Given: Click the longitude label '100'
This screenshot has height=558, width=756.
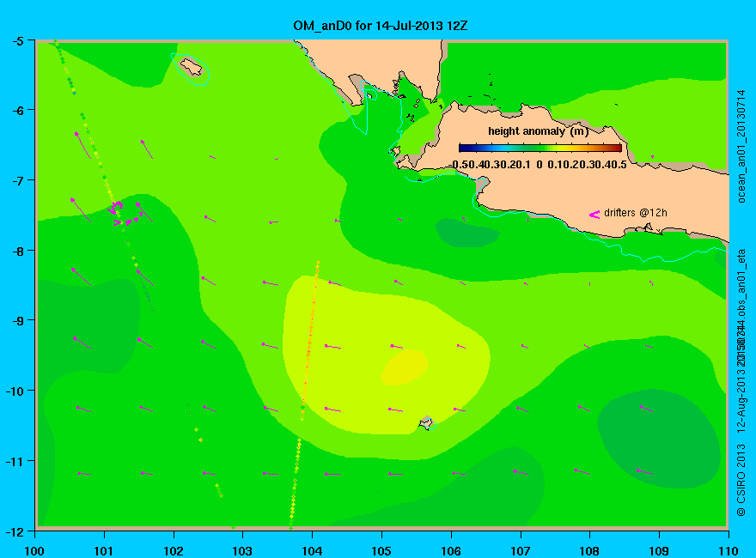Looking at the screenshot, I should click(x=34, y=551).
